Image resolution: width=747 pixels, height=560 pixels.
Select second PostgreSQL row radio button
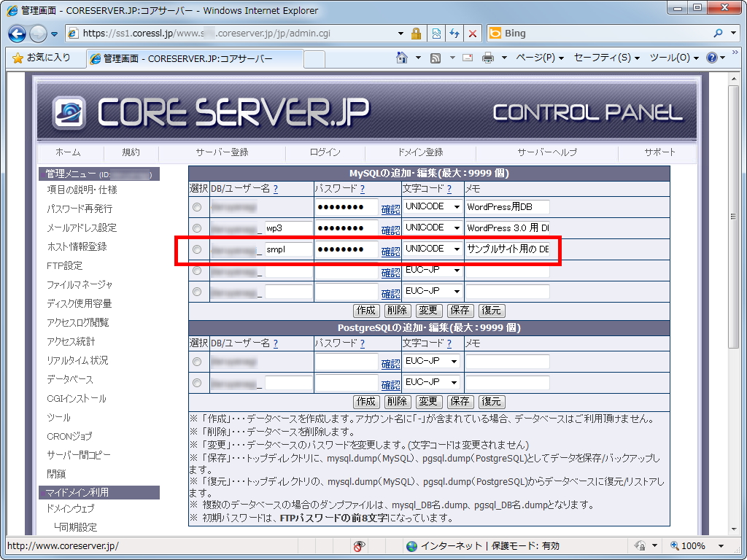197,383
